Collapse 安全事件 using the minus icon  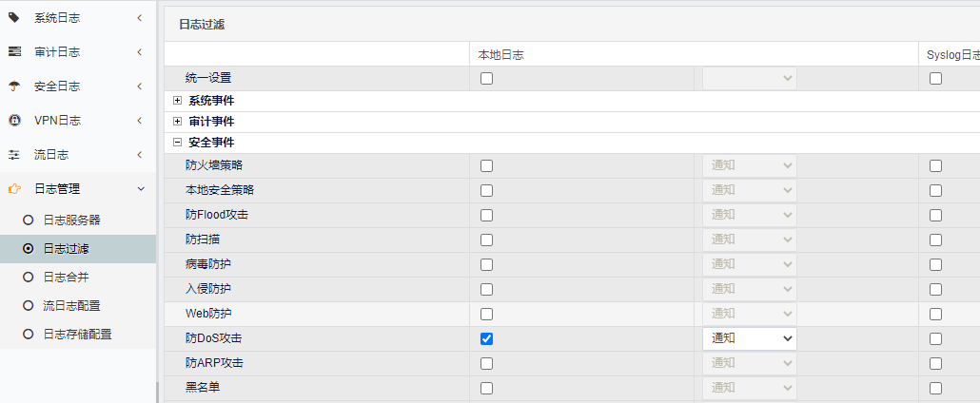[178, 143]
